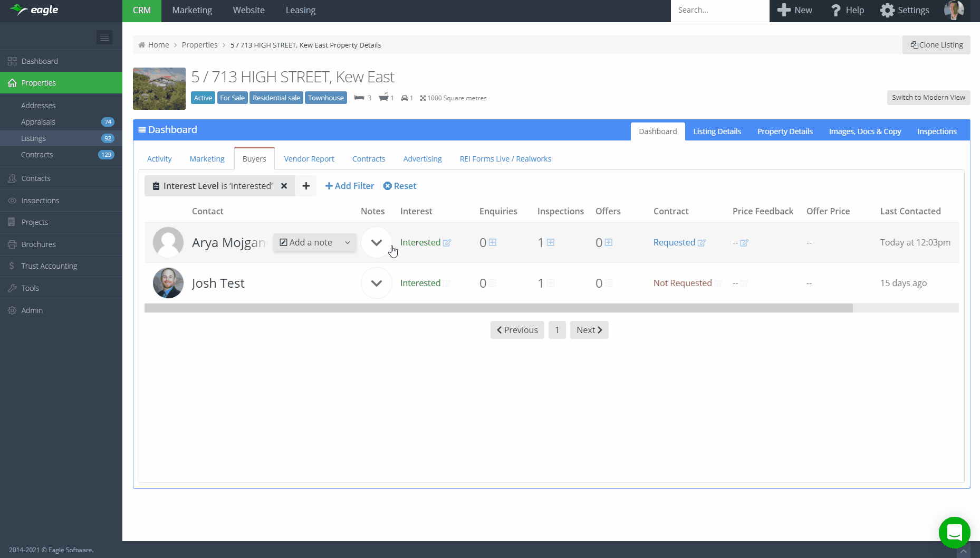Viewport: 980px width, 558px height.
Task: Click in the Search input field
Action: pyautogui.click(x=719, y=10)
